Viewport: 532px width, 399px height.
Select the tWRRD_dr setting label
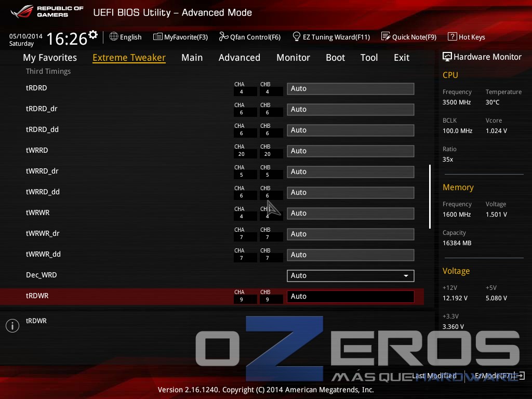pos(42,171)
